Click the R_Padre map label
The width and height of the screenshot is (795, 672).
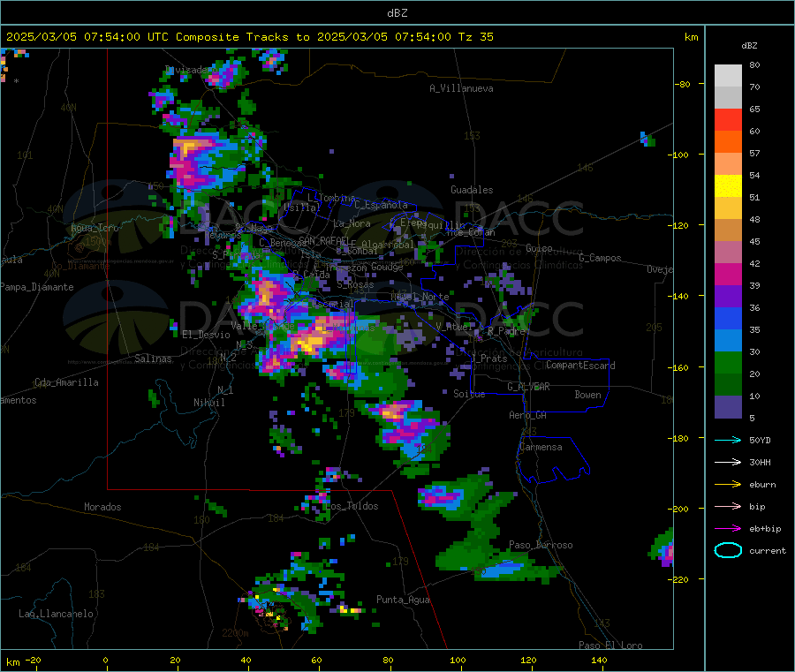[506, 331]
